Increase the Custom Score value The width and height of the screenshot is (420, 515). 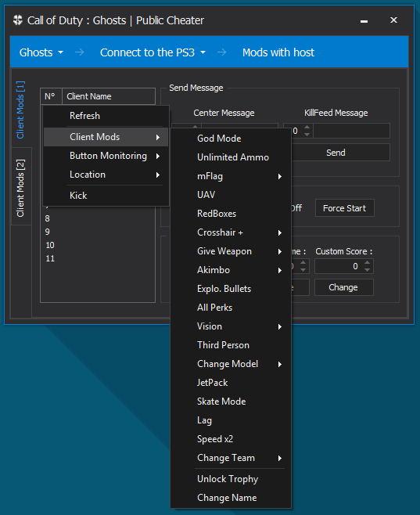367,263
